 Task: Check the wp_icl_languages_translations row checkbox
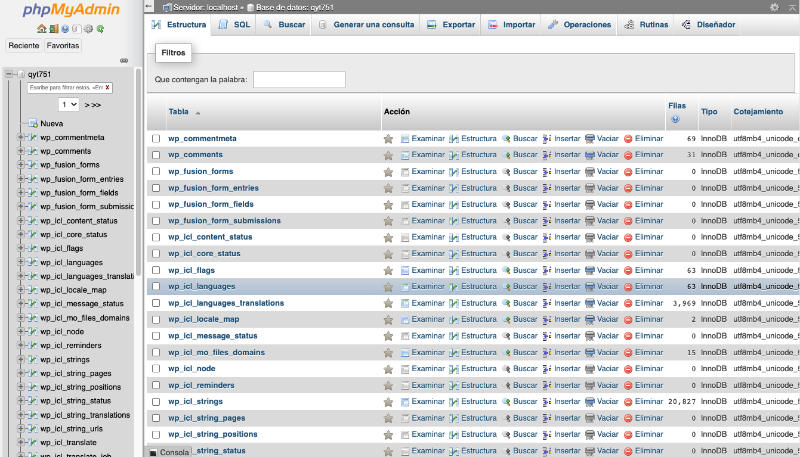[x=156, y=303]
